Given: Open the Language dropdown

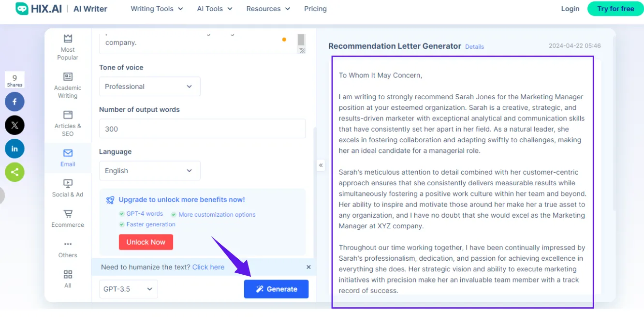Looking at the screenshot, I should 149,170.
